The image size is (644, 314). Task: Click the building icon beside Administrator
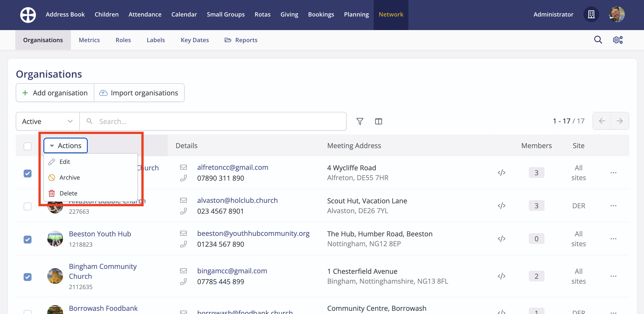(591, 15)
